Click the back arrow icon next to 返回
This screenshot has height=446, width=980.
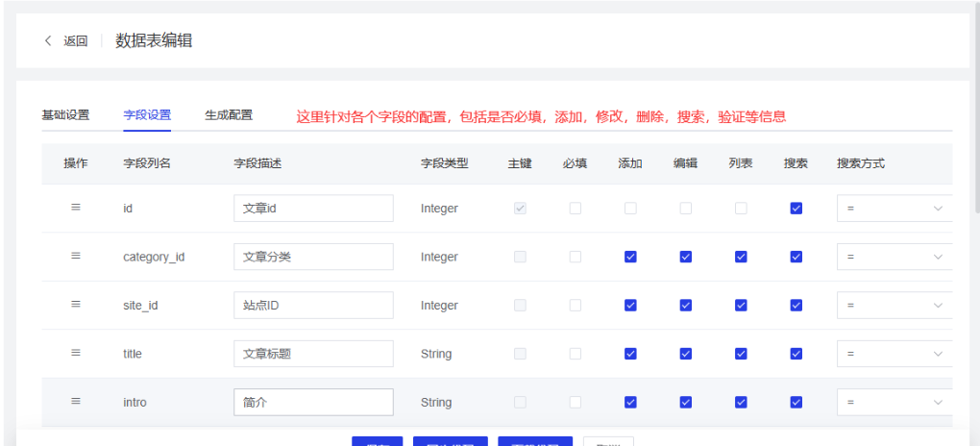48,41
